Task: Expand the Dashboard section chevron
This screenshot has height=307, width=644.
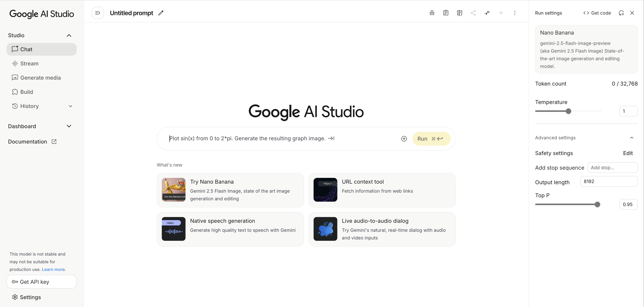Action: (x=69, y=126)
